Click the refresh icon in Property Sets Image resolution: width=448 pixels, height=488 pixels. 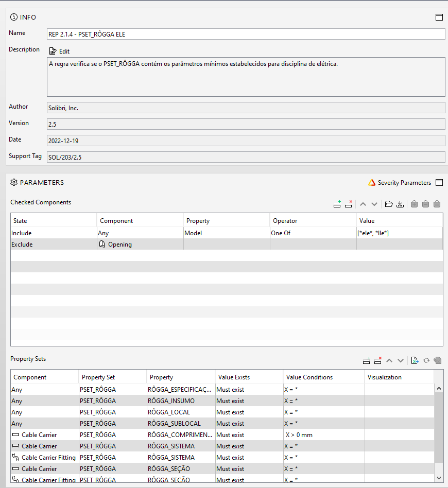coord(426,360)
